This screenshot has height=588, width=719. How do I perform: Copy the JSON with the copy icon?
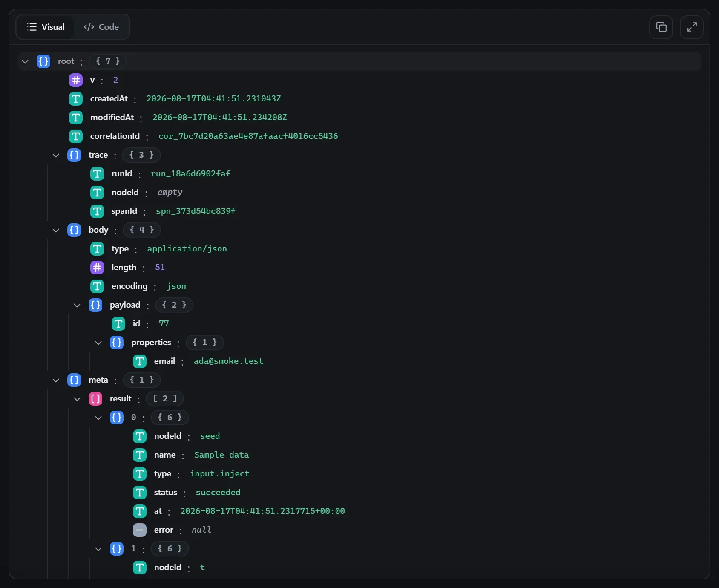(x=661, y=27)
